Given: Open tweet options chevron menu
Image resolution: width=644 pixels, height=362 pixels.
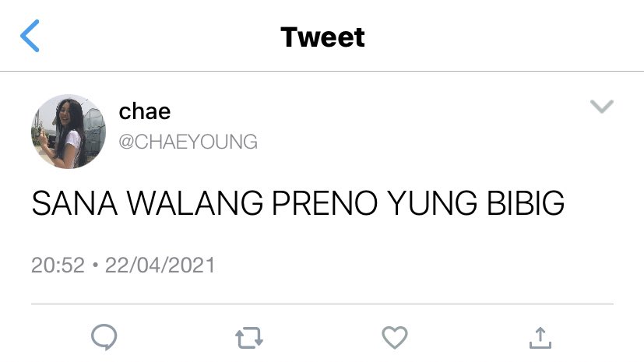Looking at the screenshot, I should click(602, 106).
